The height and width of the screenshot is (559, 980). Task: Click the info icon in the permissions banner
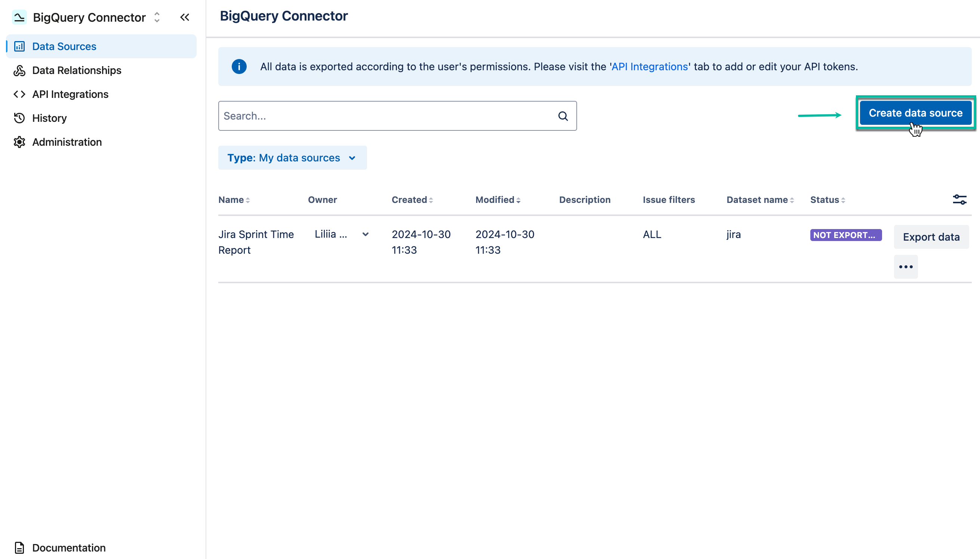click(x=239, y=67)
